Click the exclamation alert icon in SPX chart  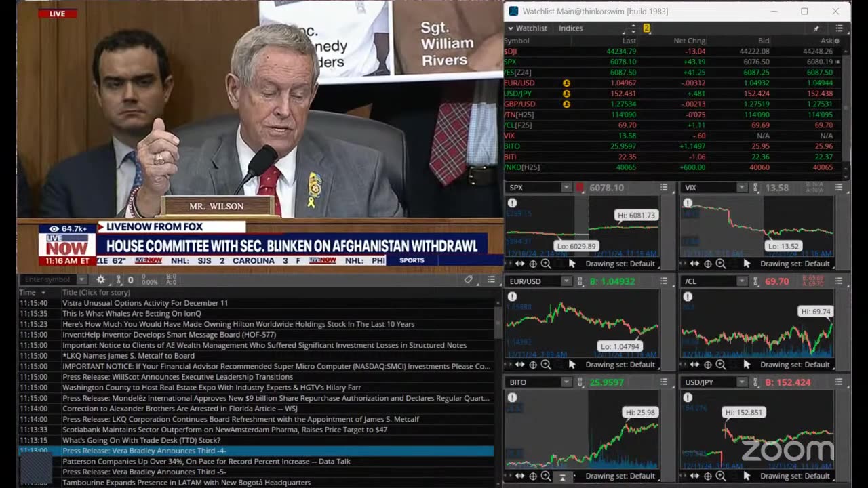513,203
